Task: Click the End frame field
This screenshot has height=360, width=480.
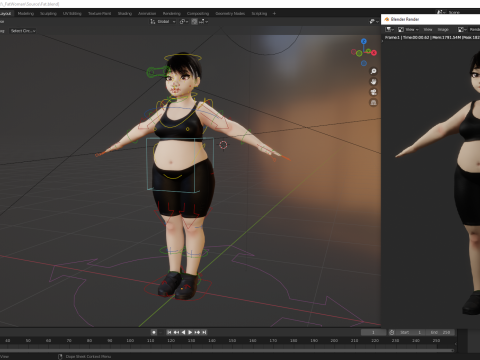Action: (440, 332)
